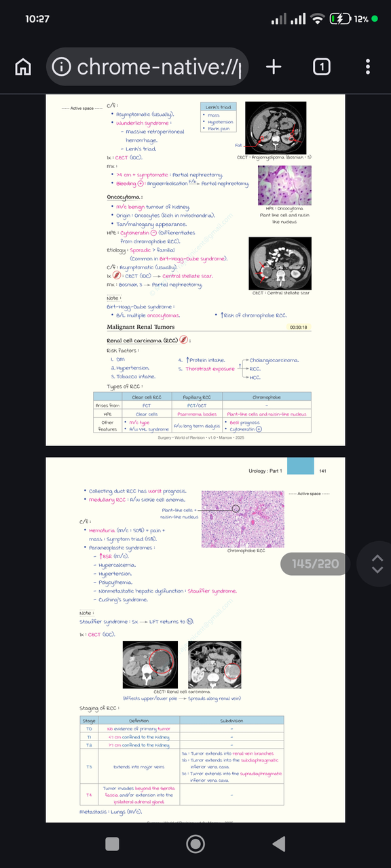Tap the Chrome home icon
This screenshot has width=391, height=868.
coord(23,66)
